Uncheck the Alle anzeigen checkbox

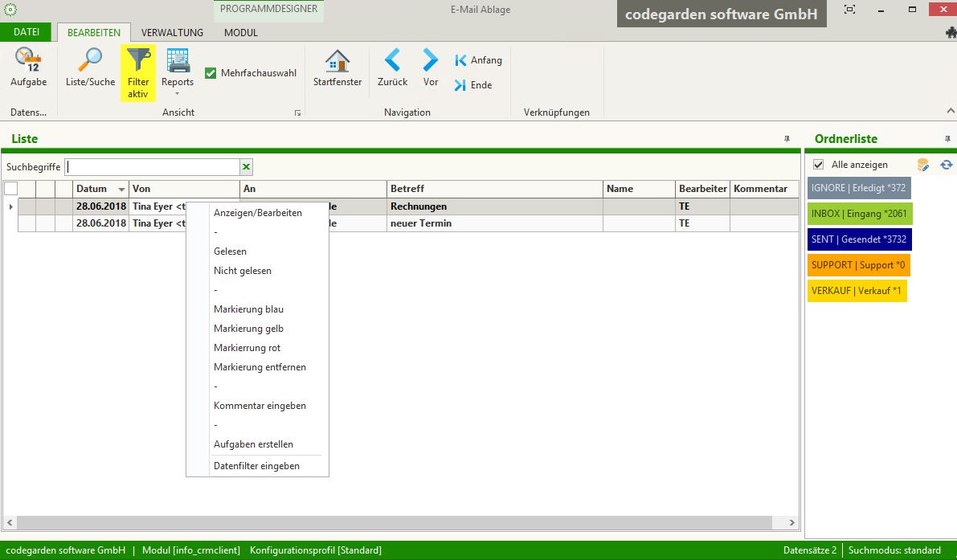click(x=819, y=165)
